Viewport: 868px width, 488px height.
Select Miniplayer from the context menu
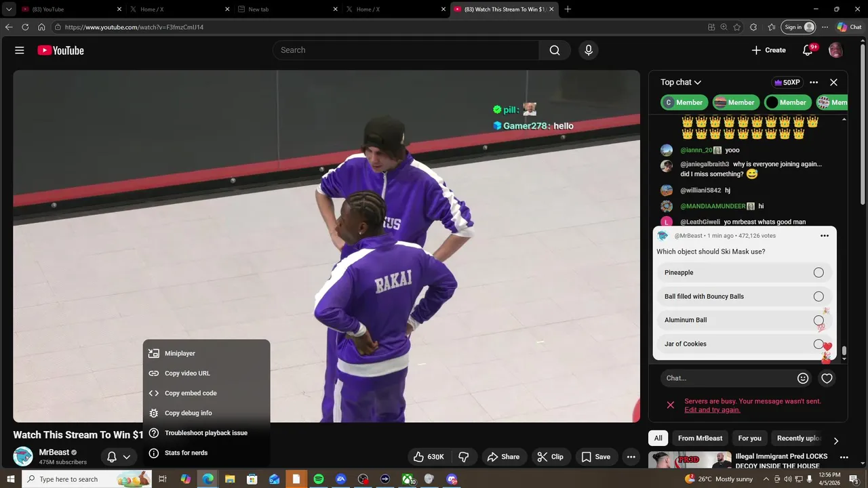(206, 353)
